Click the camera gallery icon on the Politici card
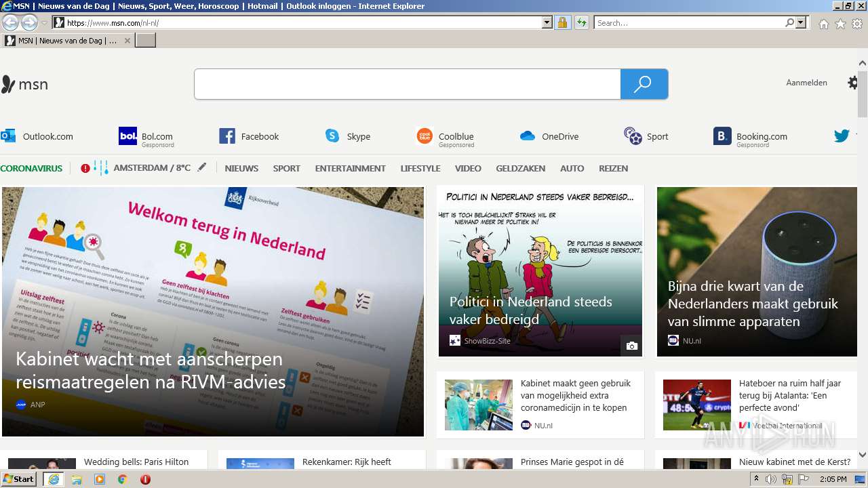This screenshot has height=488, width=868. [632, 346]
